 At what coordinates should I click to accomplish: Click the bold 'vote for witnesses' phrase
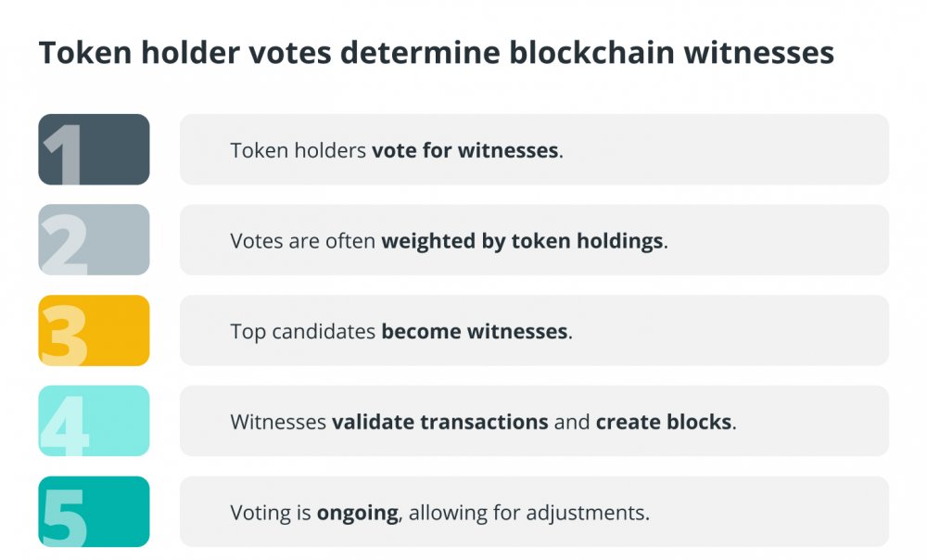[x=464, y=150]
